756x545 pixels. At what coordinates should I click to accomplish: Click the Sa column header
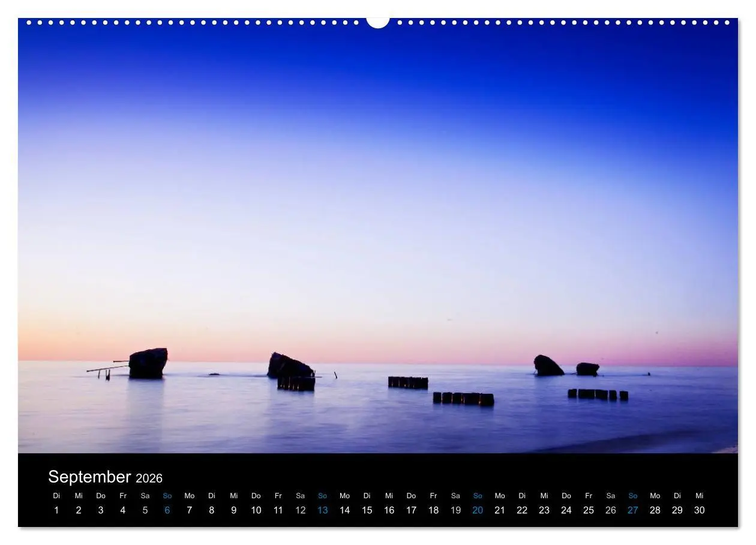click(145, 496)
